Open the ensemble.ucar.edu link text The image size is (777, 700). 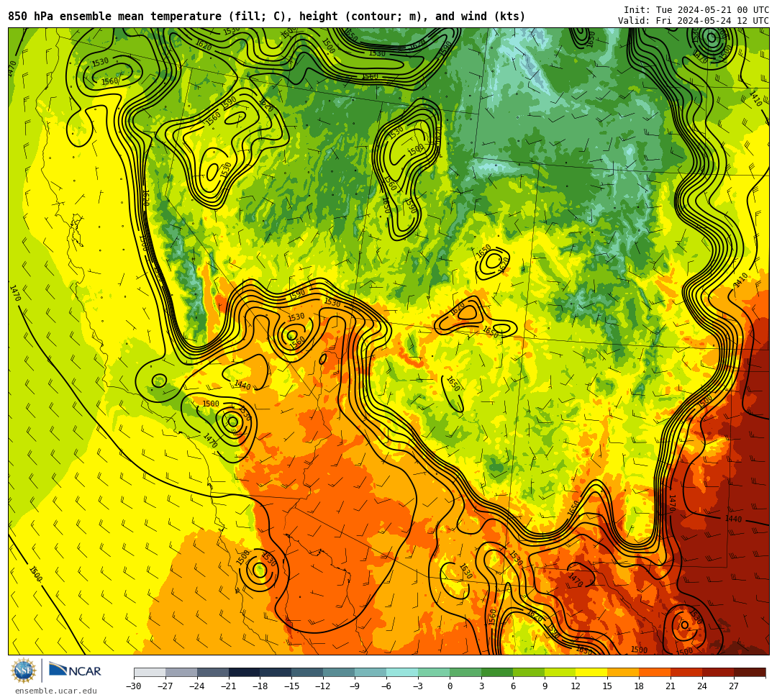click(55, 691)
